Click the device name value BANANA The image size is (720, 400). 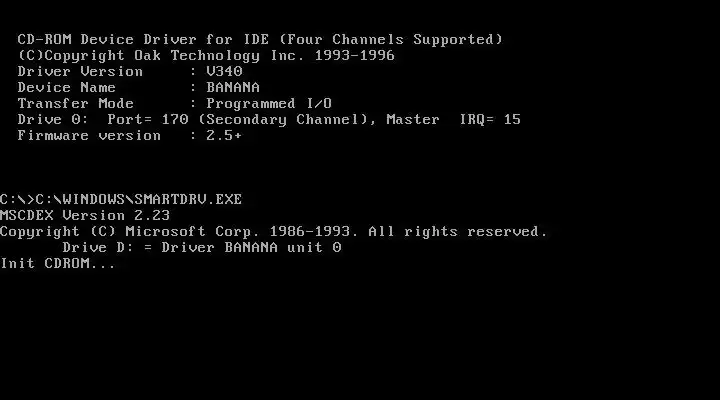pos(233,87)
